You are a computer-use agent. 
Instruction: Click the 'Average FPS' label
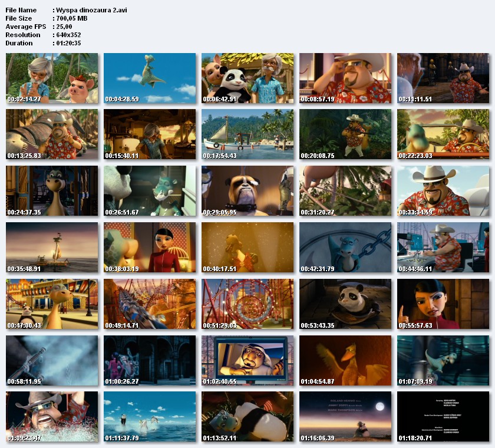coord(25,27)
